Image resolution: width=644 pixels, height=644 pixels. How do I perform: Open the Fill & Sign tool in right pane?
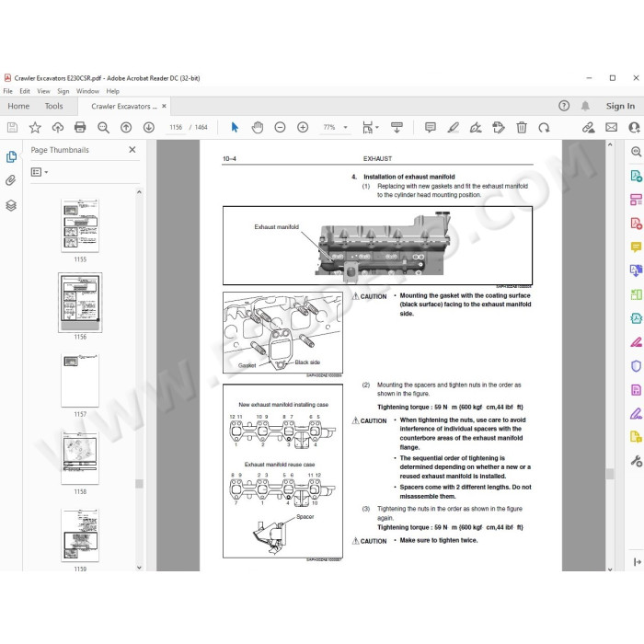(636, 413)
